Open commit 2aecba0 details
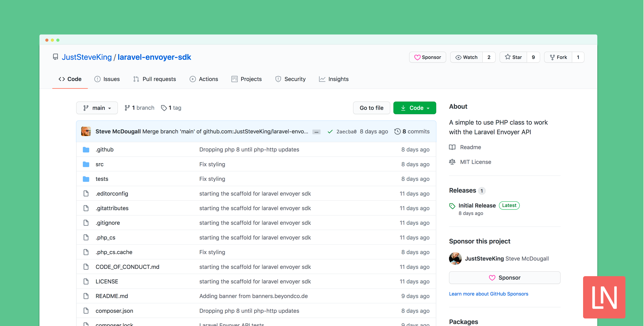The width and height of the screenshot is (644, 326). (x=346, y=131)
